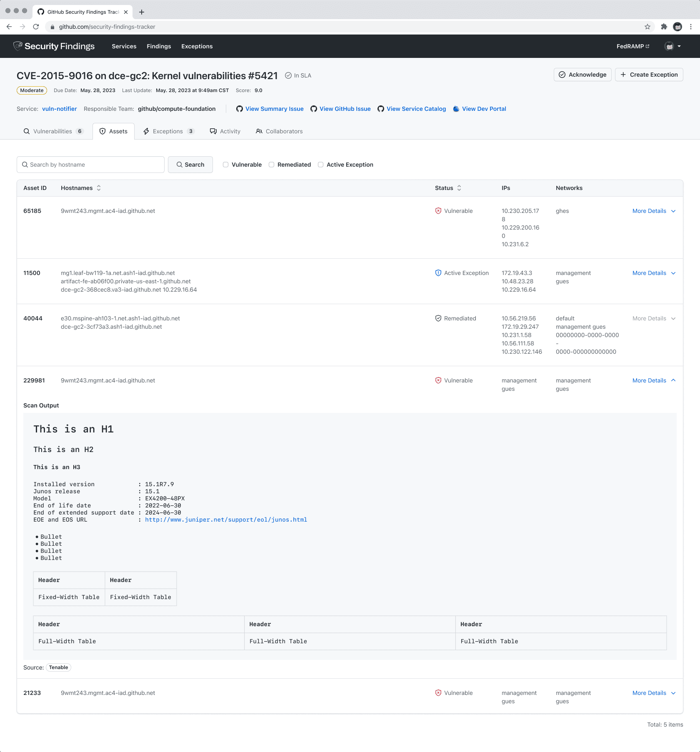The width and height of the screenshot is (700, 752).
Task: Check the Vulnerable filter checkbox
Action: pos(225,165)
